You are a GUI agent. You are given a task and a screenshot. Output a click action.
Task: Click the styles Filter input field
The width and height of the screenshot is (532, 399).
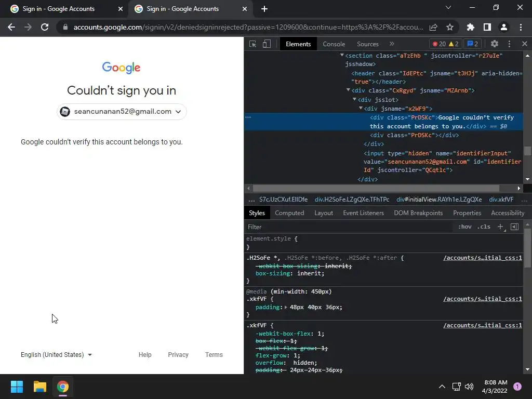pyautogui.click(x=350, y=227)
